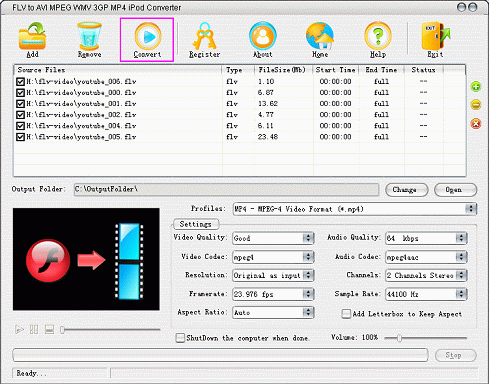Click the red X icon beside file list
The image size is (489, 384).
pos(476,124)
